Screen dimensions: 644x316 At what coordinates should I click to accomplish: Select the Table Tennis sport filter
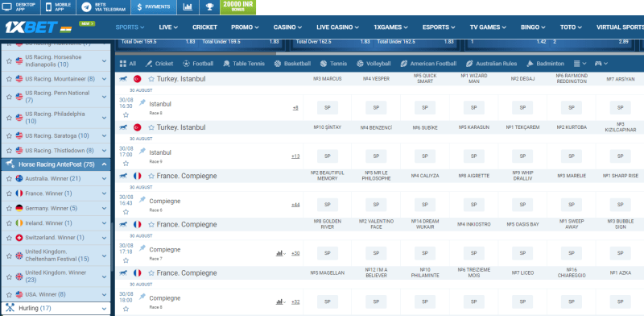(244, 64)
